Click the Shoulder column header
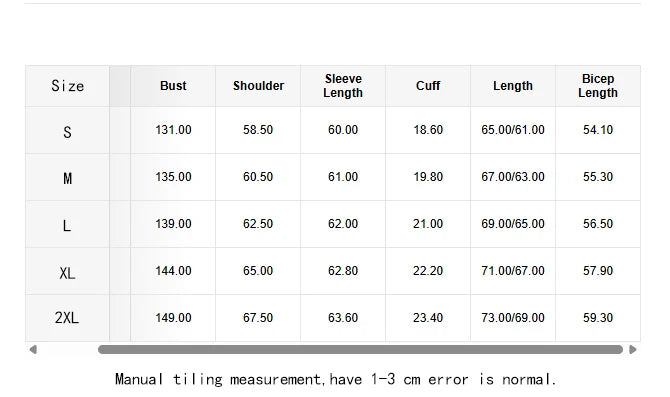 (258, 86)
